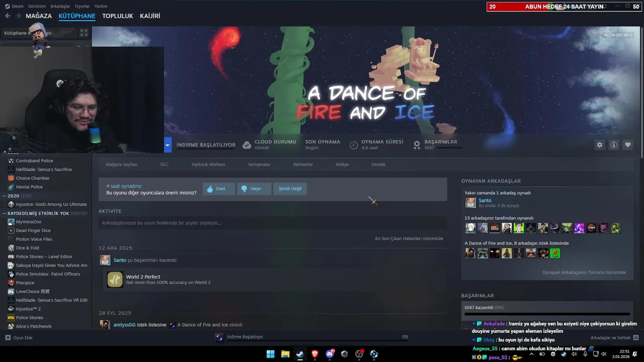Click the Hayır thumbs-down button
Image resolution: width=644 pixels, height=362 pixels.
(254, 189)
